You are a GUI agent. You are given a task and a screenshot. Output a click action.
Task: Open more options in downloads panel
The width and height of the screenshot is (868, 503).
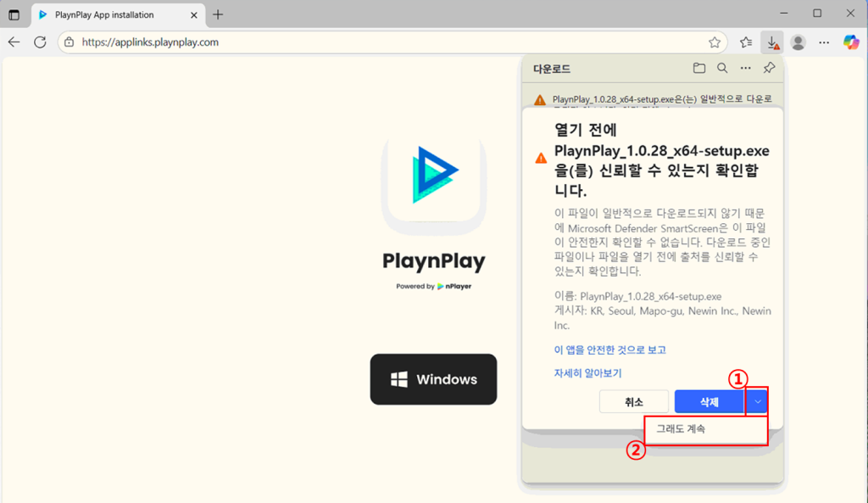click(x=746, y=68)
